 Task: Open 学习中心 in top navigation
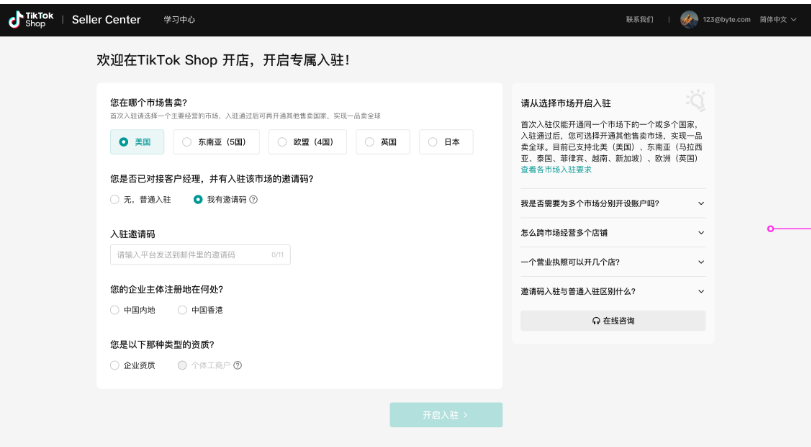179,20
